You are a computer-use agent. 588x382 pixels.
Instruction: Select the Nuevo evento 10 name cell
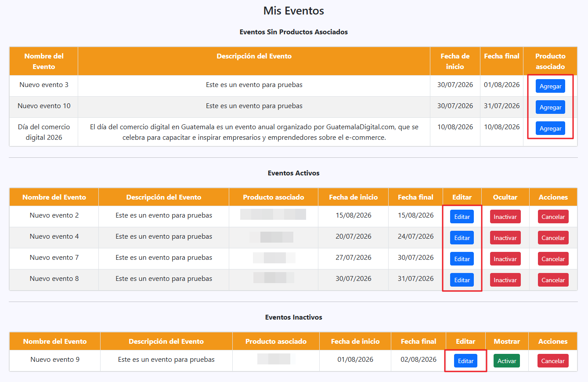[x=44, y=107]
